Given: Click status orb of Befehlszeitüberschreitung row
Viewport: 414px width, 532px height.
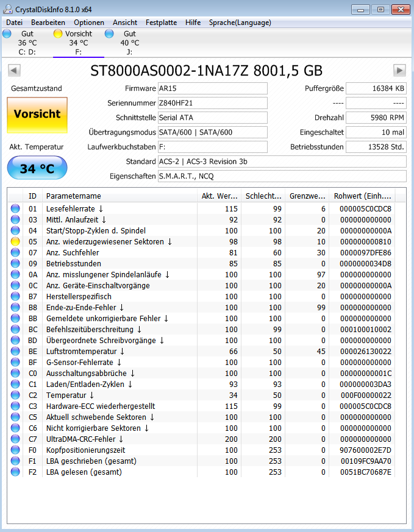Looking at the screenshot, I should point(15,329).
